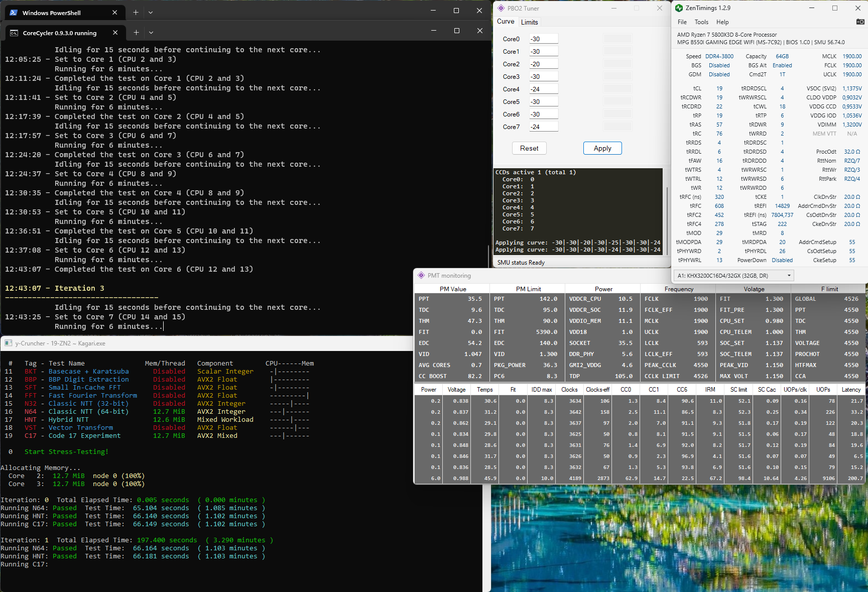
Task: Click the Core7 curve value field
Action: 544,127
